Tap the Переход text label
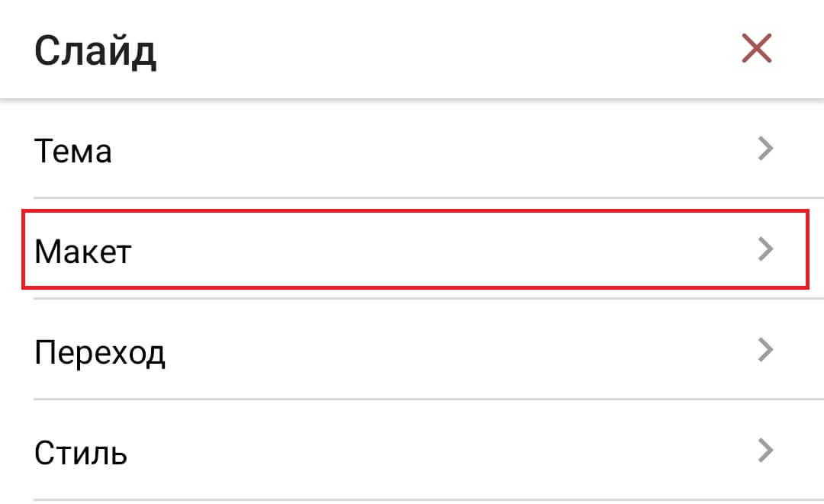Screen dimensions: 824x504 100,352
